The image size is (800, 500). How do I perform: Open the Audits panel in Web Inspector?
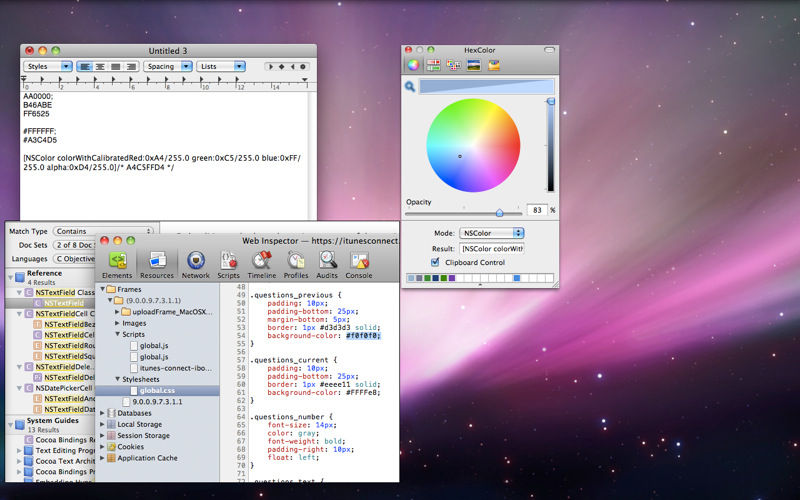[x=327, y=265]
